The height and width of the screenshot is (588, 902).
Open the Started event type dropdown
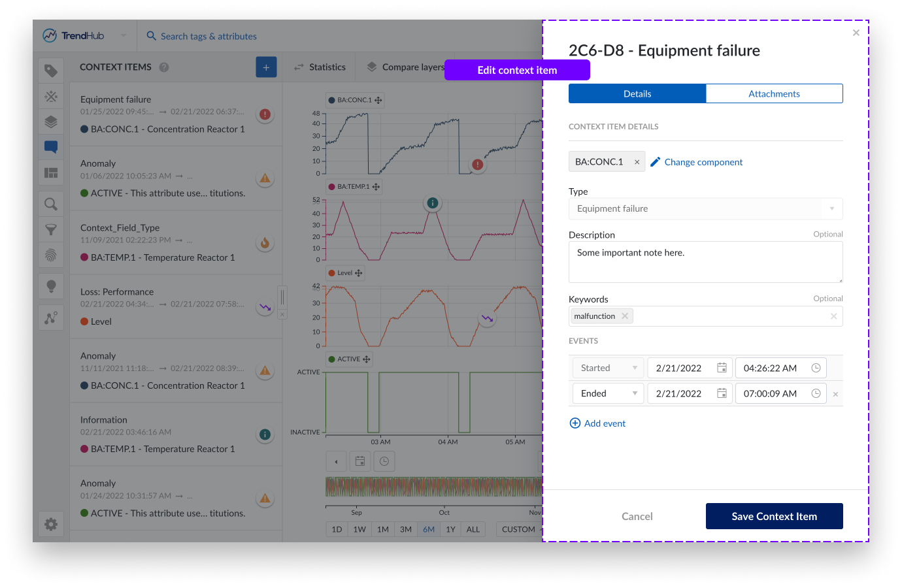pyautogui.click(x=608, y=368)
